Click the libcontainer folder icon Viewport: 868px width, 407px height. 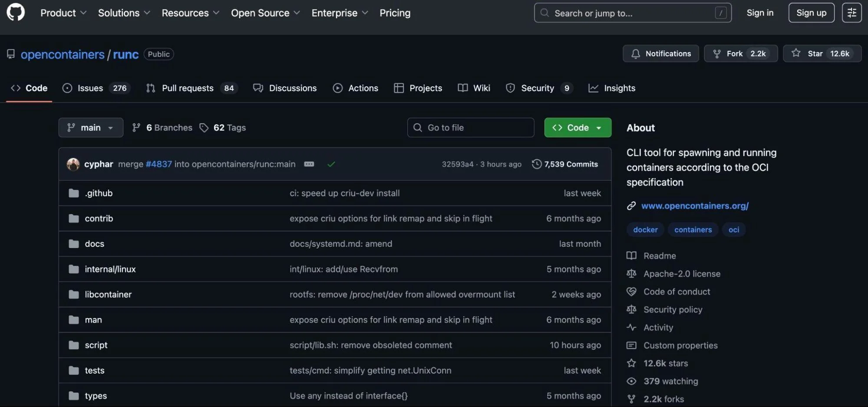[x=74, y=294]
